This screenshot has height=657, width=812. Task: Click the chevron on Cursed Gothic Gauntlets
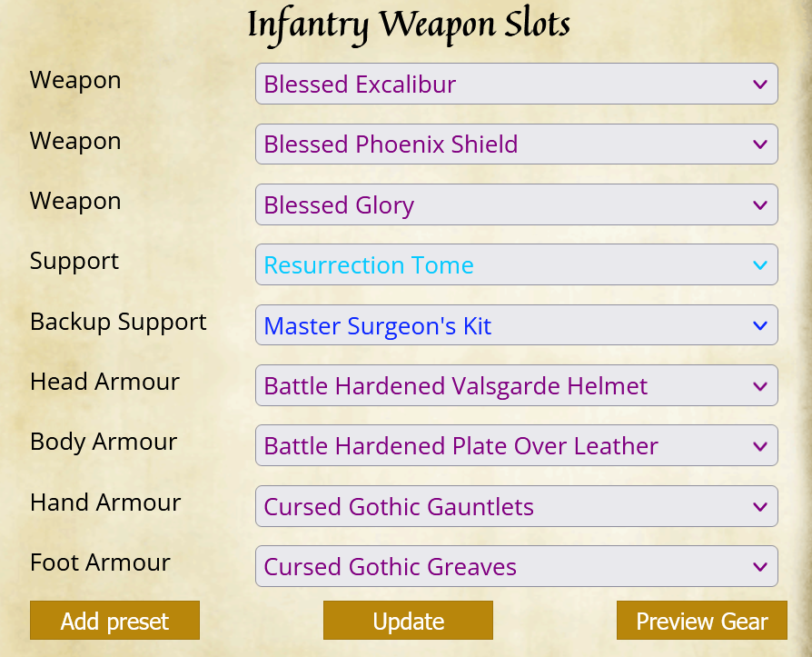tap(759, 507)
